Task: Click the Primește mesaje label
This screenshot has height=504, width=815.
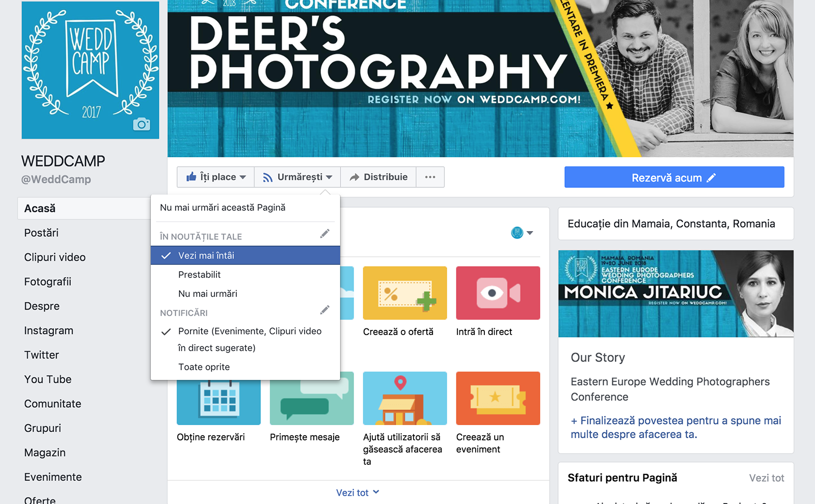Action: 305,437
